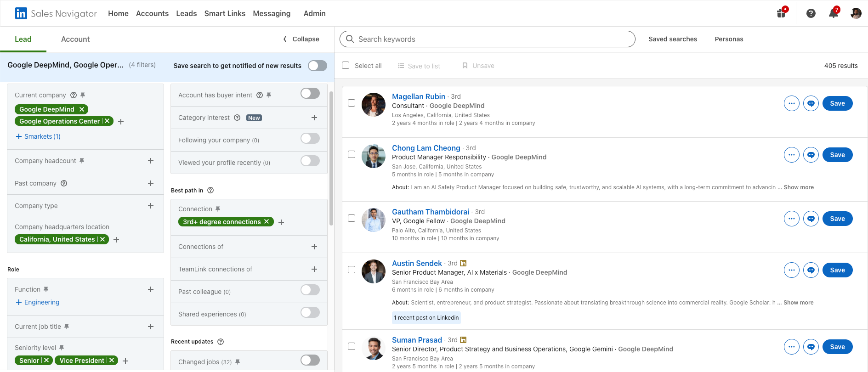868x372 pixels.
Task: Remove California, United States location filter
Action: point(102,239)
